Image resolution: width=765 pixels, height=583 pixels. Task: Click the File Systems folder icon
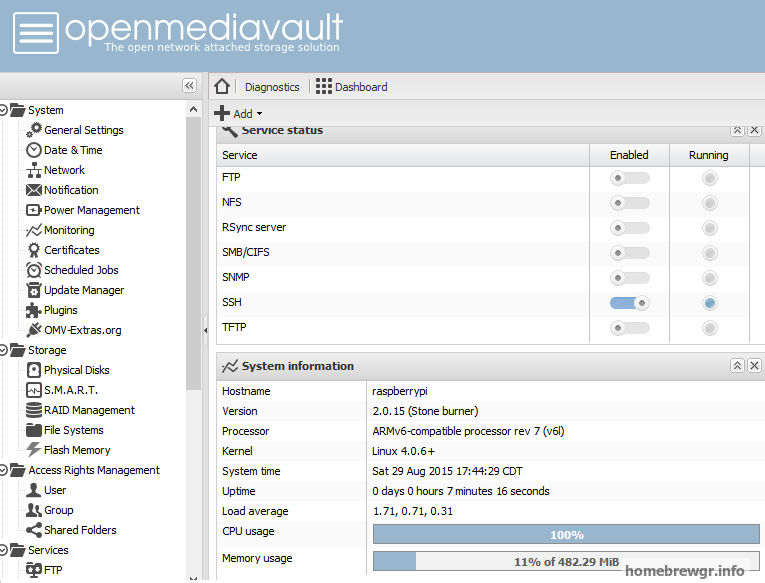[x=34, y=430]
